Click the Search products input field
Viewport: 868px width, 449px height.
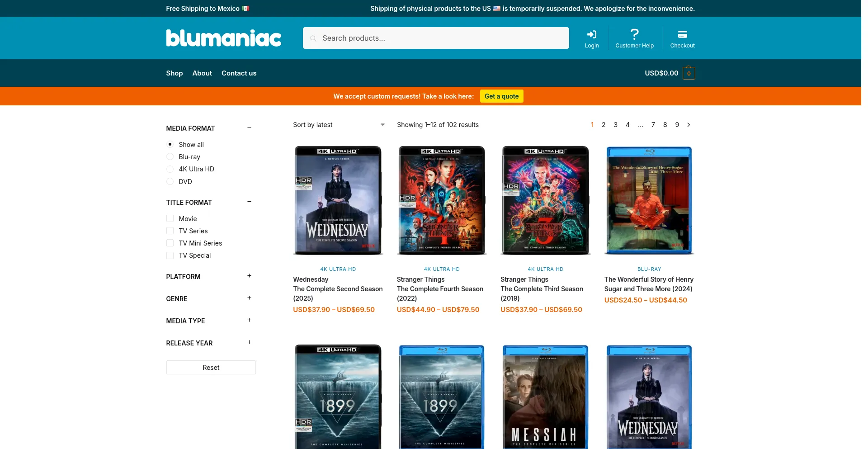tap(436, 38)
